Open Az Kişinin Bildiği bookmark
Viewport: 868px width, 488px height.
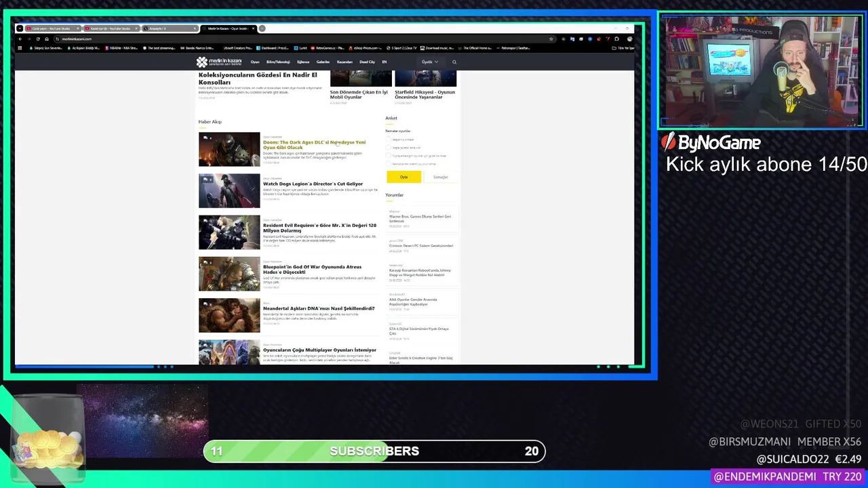(85, 48)
